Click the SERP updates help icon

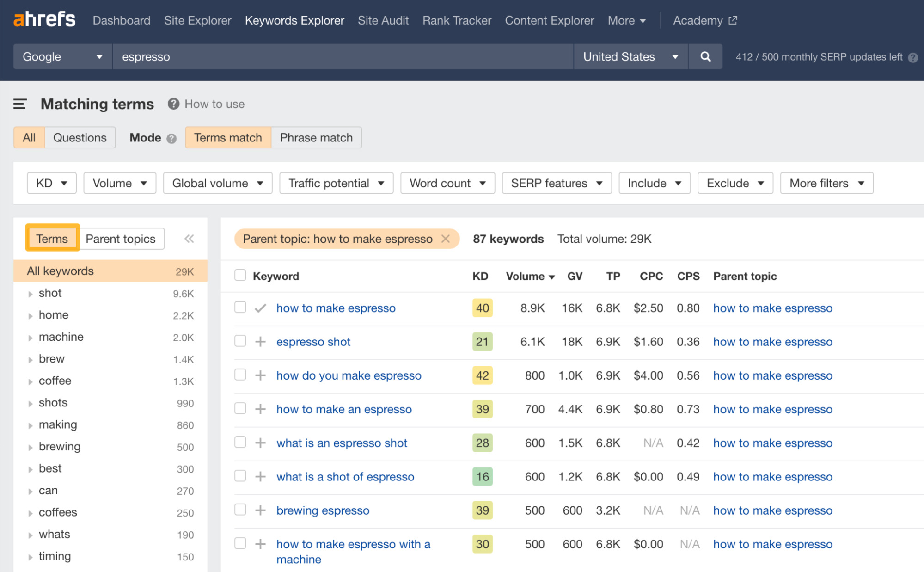click(913, 57)
